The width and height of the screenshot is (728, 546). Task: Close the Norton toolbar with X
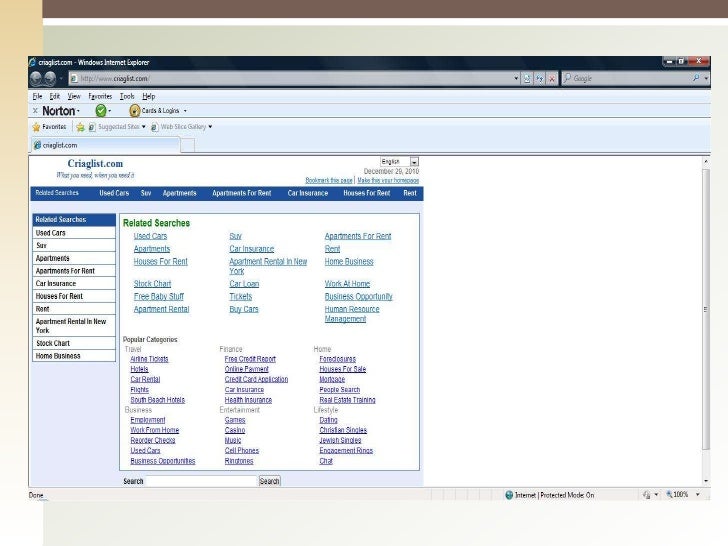35,110
